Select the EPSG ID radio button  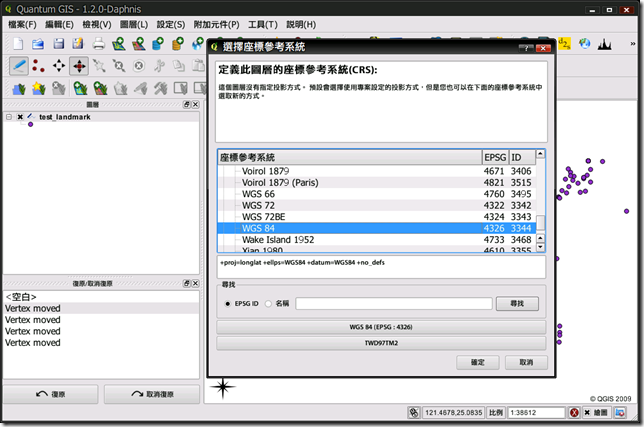pos(228,304)
